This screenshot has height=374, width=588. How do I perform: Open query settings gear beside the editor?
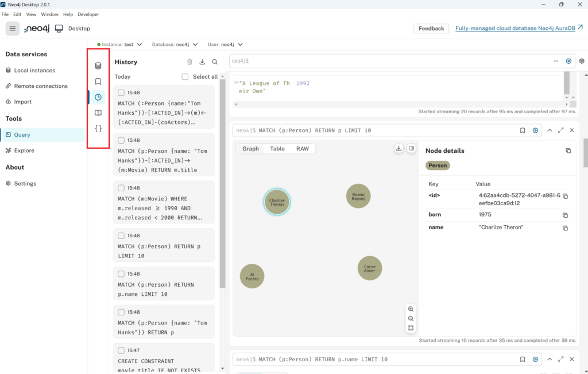(582, 61)
